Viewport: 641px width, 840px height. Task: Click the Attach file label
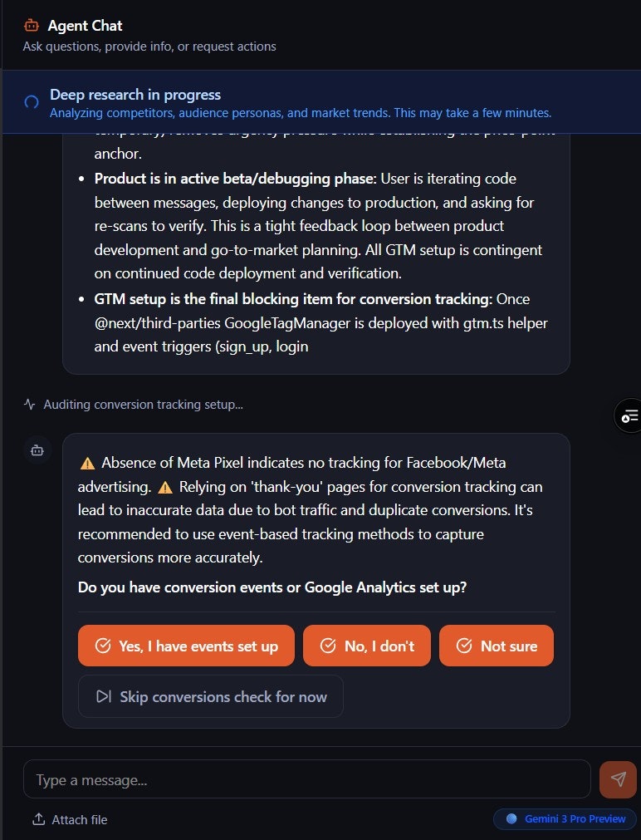coord(78,819)
